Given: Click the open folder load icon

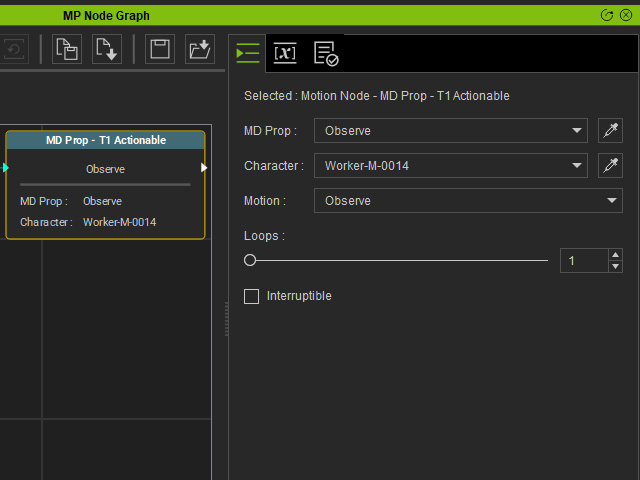Looking at the screenshot, I should click(200, 49).
